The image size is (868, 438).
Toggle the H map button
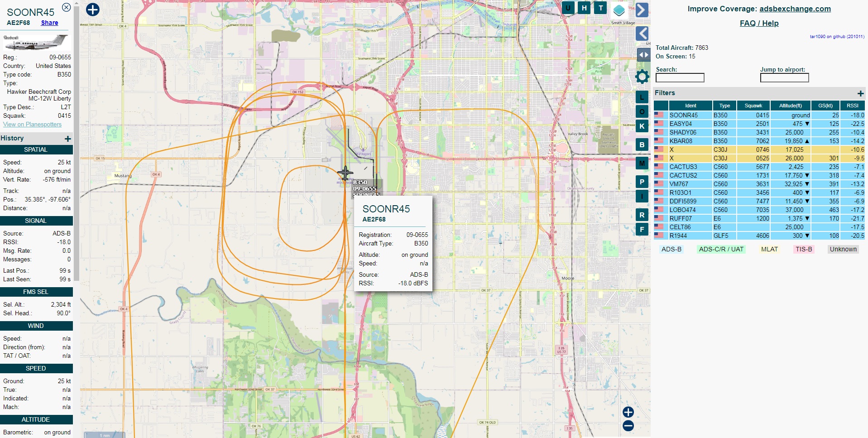point(584,8)
